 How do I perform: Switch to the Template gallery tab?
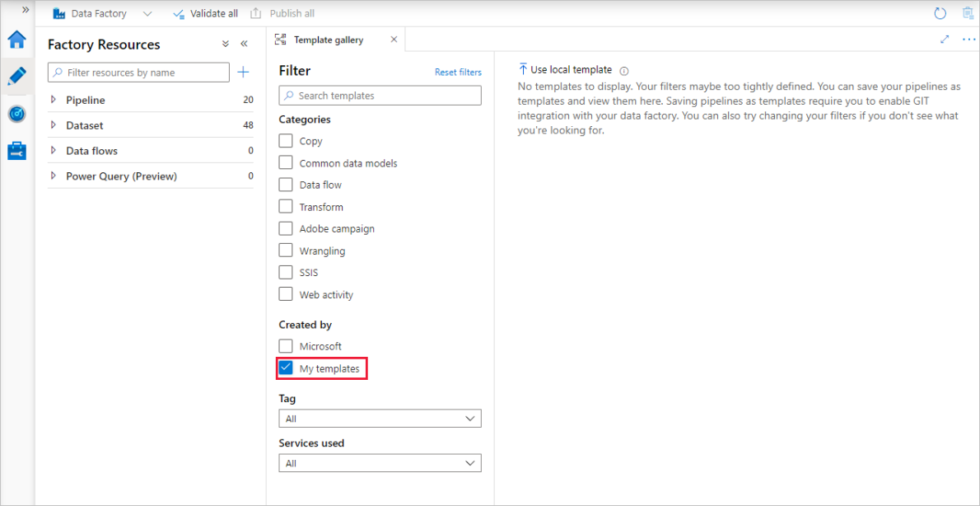coord(328,39)
